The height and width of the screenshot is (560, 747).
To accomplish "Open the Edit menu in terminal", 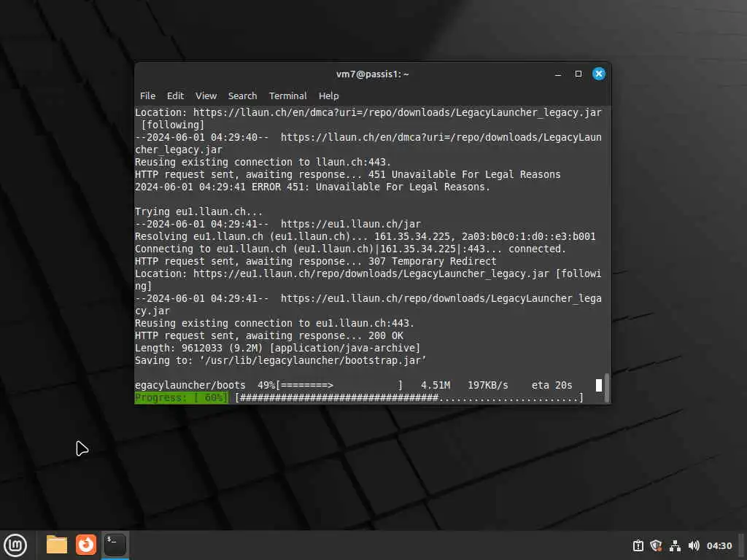I will [x=175, y=96].
